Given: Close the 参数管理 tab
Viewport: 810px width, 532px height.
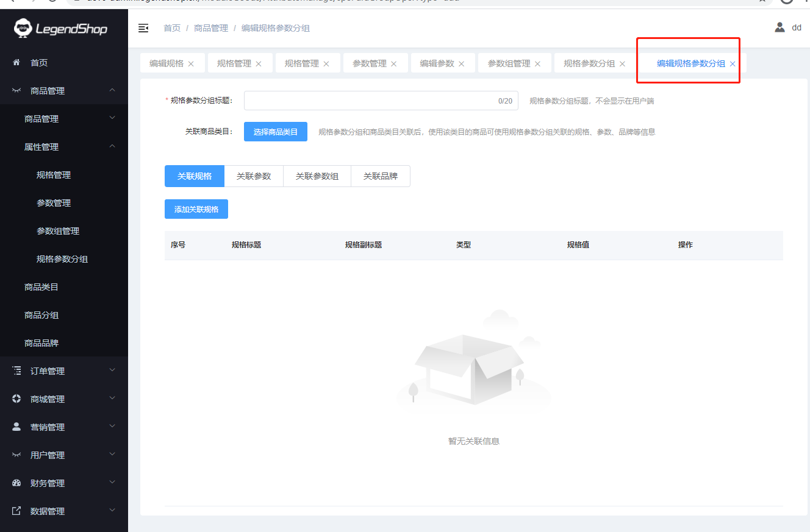Looking at the screenshot, I should tap(394, 64).
